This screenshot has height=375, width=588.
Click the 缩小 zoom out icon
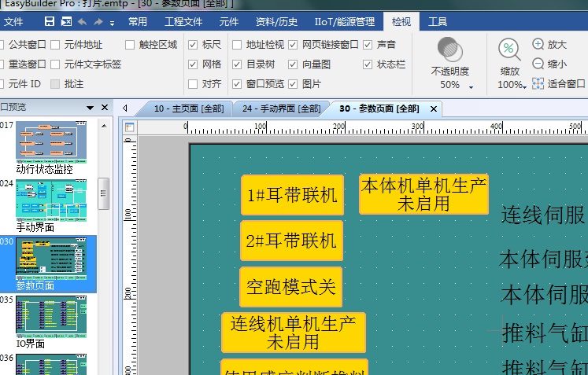click(538, 64)
